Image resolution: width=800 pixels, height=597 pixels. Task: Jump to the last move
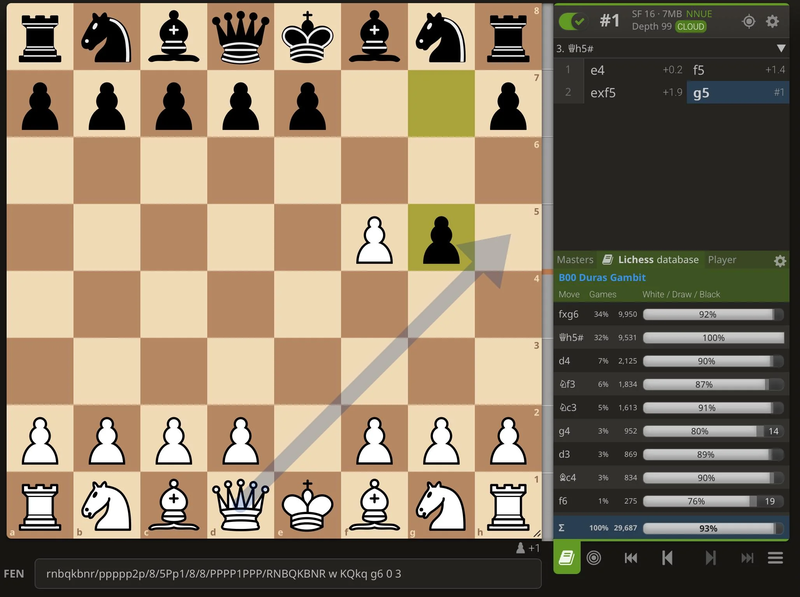click(746, 557)
